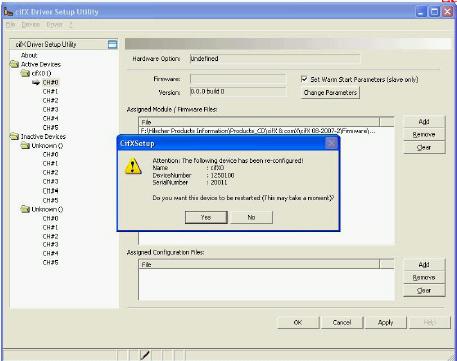Click the greyed-out Help button

[x=430, y=322]
